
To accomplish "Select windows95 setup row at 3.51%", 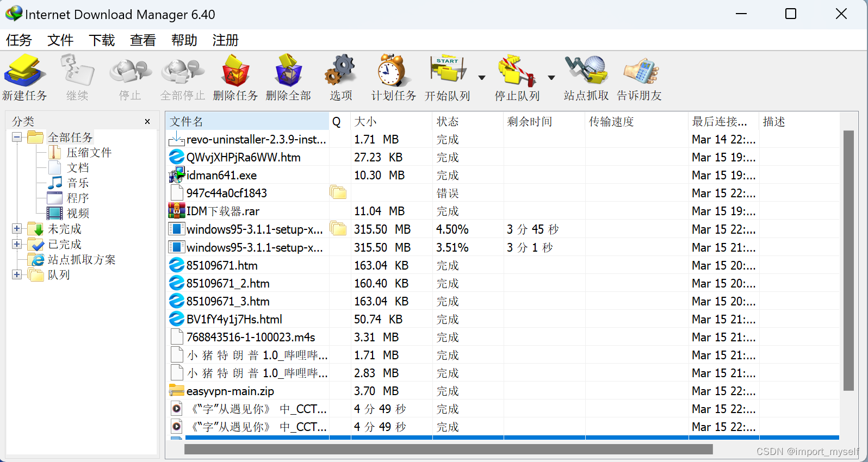I will coord(503,247).
